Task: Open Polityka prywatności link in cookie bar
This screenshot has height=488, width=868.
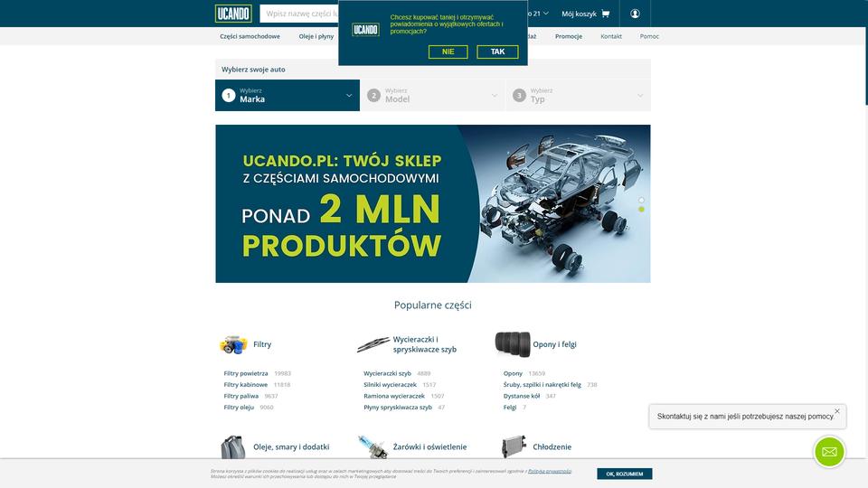Action: [549, 472]
